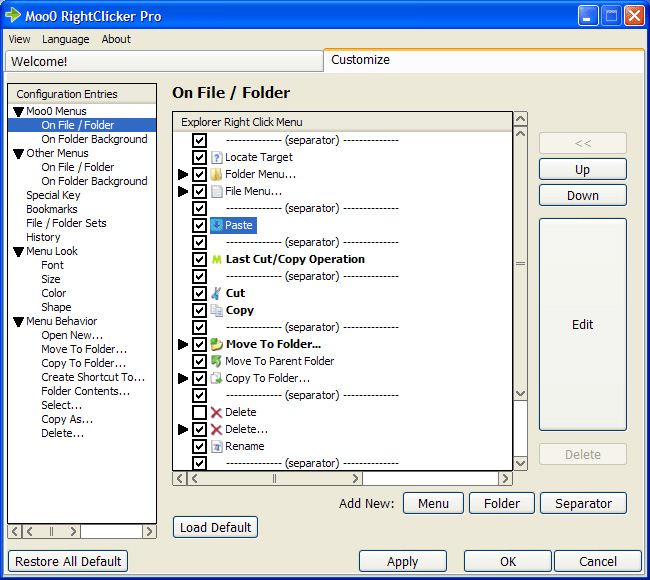This screenshot has height=580, width=650.
Task: Click the Rename entry icon
Action: click(x=216, y=447)
